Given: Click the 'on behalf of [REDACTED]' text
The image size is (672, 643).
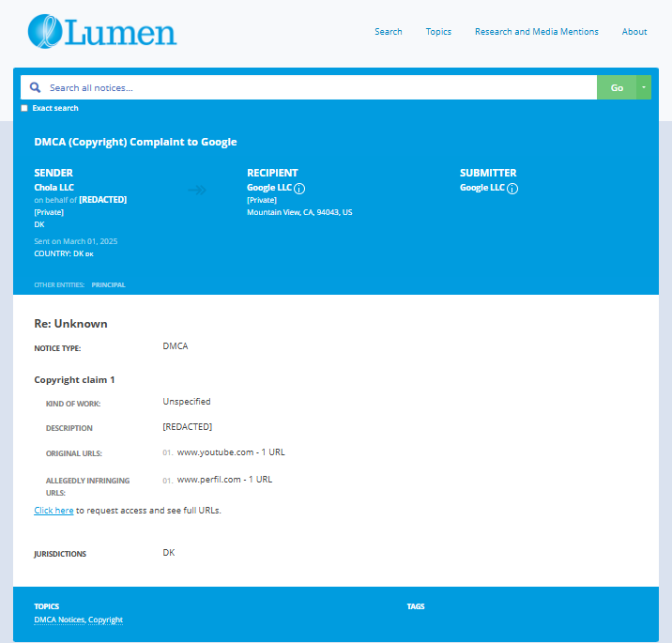Looking at the screenshot, I should [x=81, y=200].
